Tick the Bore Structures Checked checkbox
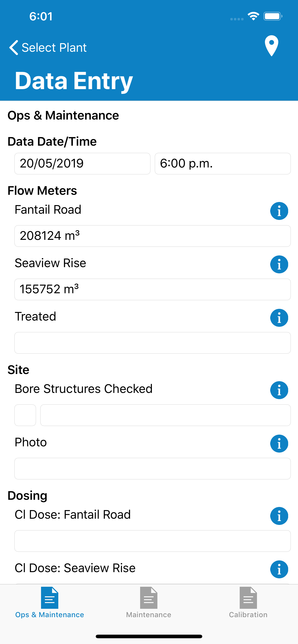This screenshot has width=298, height=644. 25,415
